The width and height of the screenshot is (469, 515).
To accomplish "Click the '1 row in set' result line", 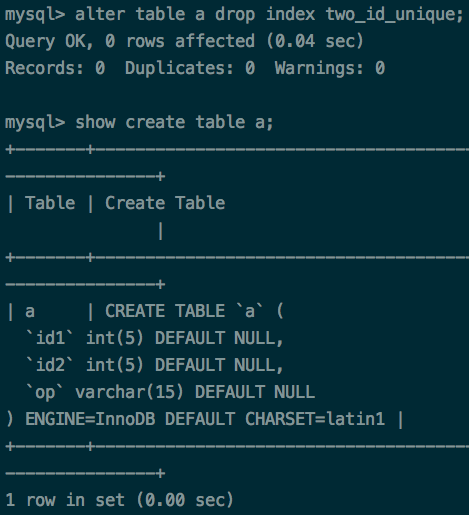I will point(120,500).
